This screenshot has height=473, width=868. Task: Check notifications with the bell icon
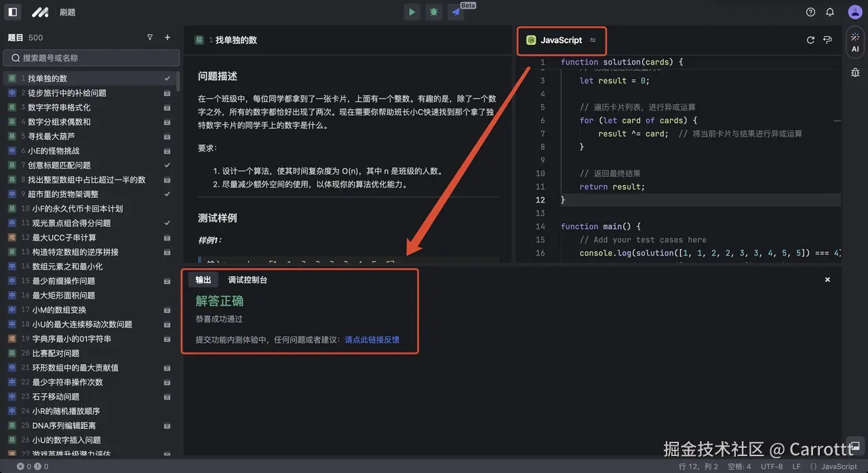[829, 12]
